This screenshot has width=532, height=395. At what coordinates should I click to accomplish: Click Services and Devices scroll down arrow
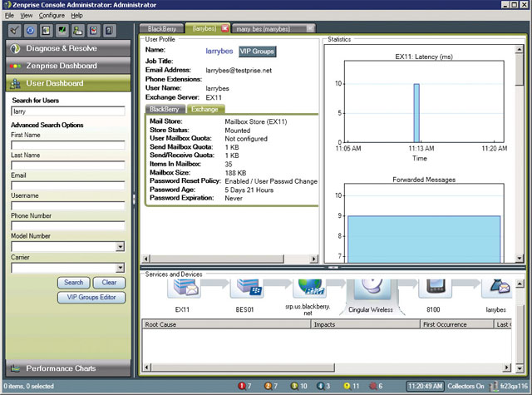[520, 368]
